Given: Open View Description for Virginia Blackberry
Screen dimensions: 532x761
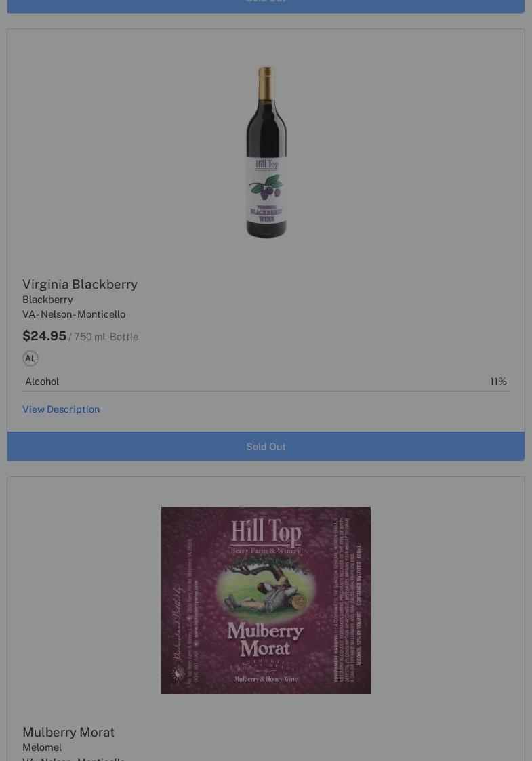Looking at the screenshot, I should (61, 409).
